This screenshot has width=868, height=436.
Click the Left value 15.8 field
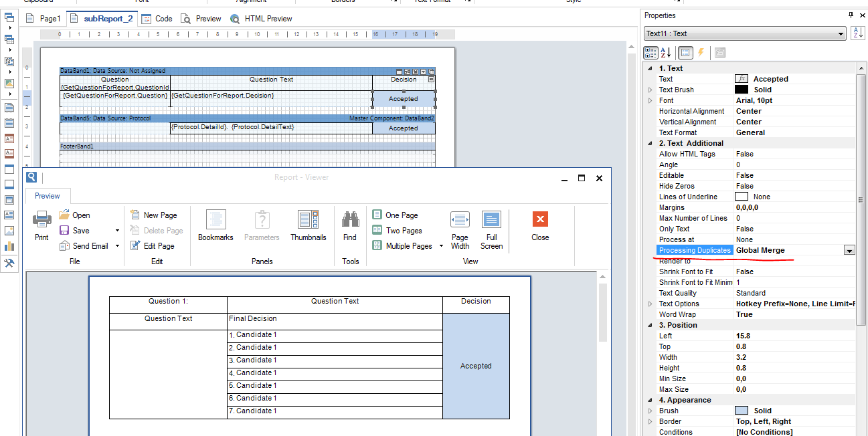(x=795, y=336)
